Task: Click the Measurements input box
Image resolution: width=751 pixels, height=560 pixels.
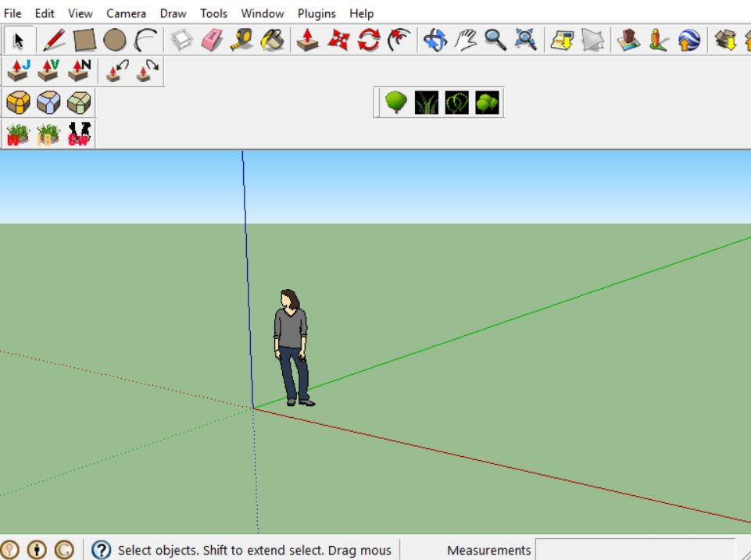Action: point(635,550)
